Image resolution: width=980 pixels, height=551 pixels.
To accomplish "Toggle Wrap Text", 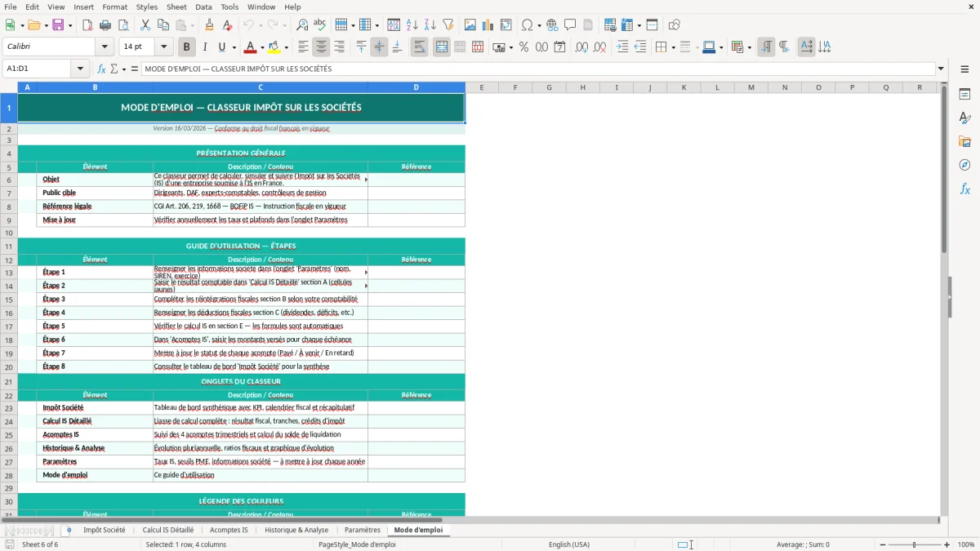I will 419,47.
